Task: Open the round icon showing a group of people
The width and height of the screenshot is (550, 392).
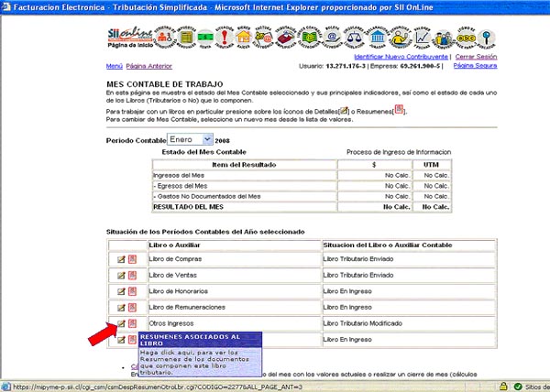Action: [x=444, y=38]
